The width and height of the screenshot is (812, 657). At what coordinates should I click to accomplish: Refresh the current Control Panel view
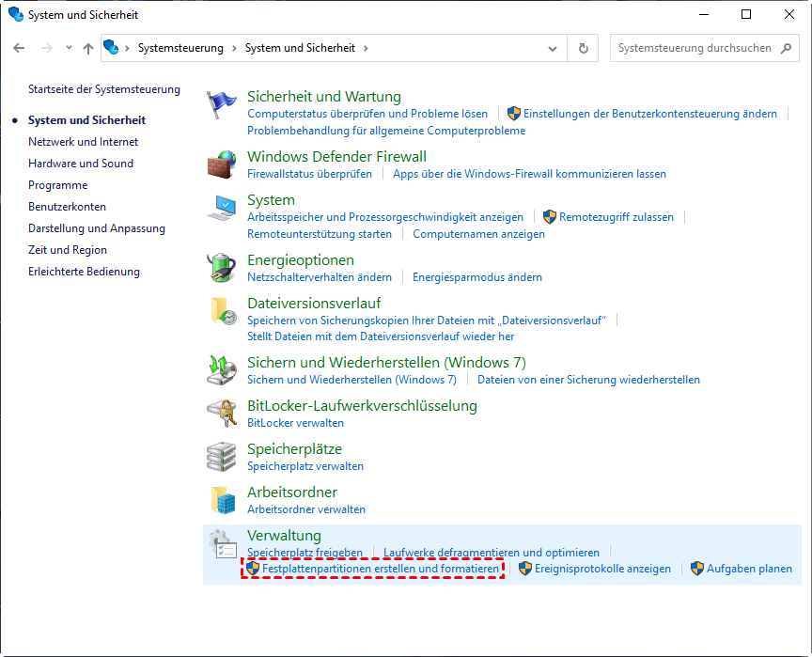[x=584, y=48]
